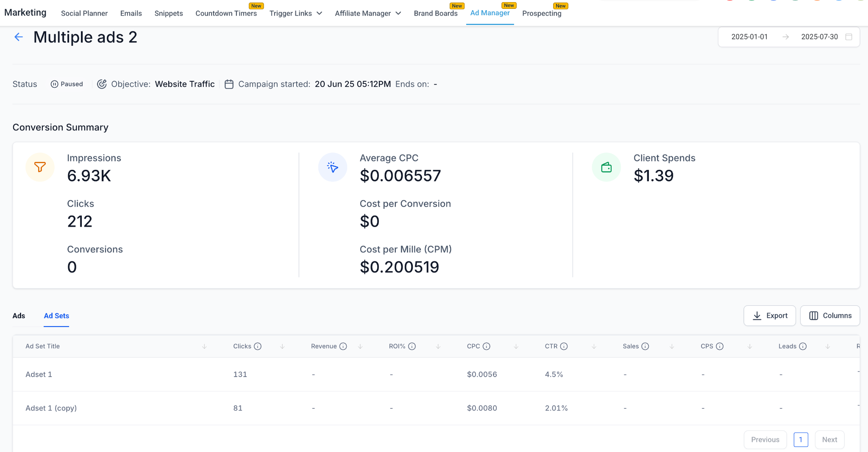Sort by CPS column arrow
The height and width of the screenshot is (452, 868).
[x=750, y=347]
